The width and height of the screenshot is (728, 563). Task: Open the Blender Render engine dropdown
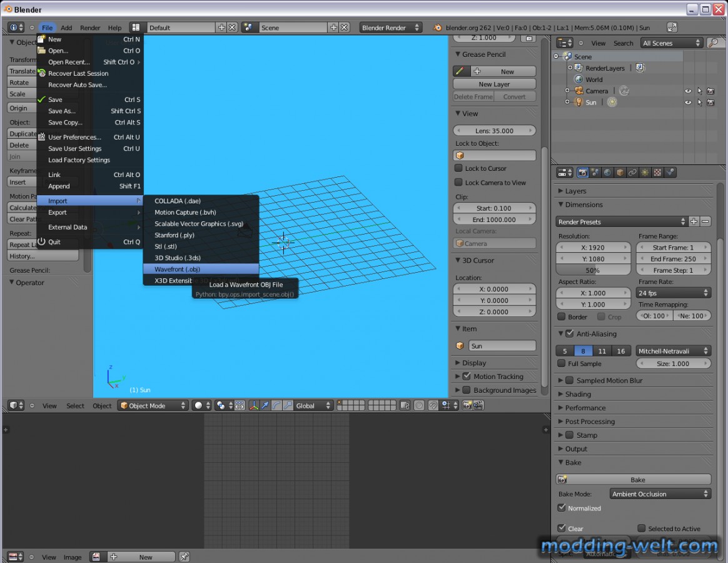[x=390, y=28]
